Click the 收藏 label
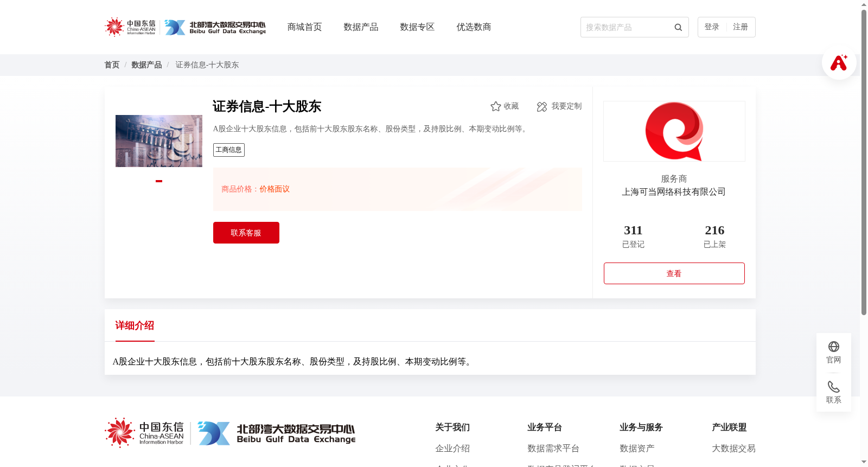The width and height of the screenshot is (868, 467). coord(511,106)
